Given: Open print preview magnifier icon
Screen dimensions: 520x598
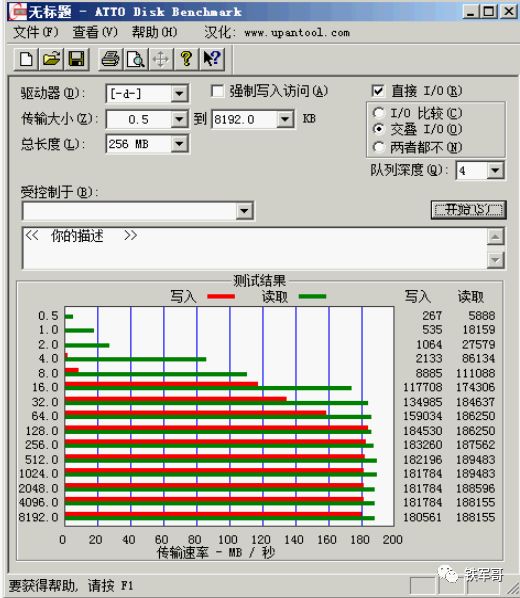Looking at the screenshot, I should point(136,59).
